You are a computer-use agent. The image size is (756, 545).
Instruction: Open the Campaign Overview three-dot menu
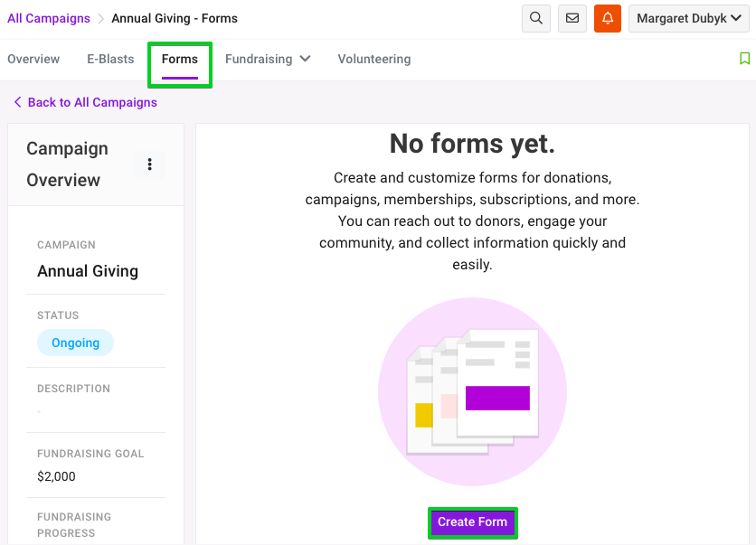pos(149,164)
